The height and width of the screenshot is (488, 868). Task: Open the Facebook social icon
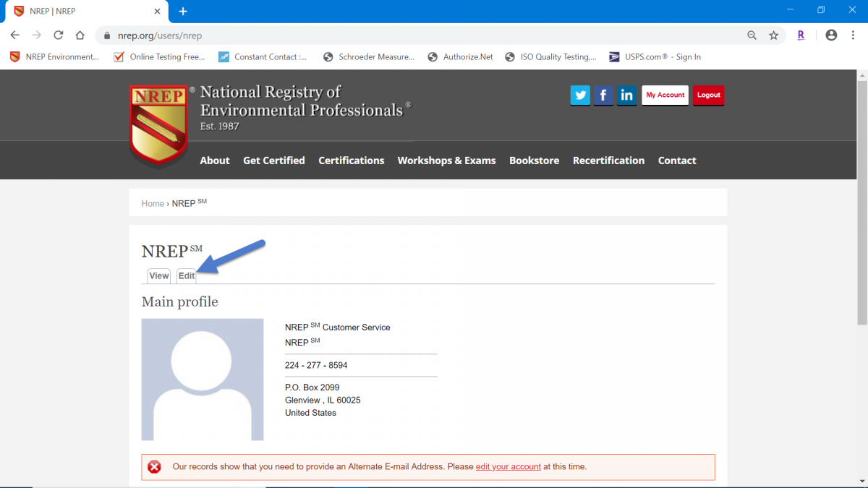coord(603,95)
